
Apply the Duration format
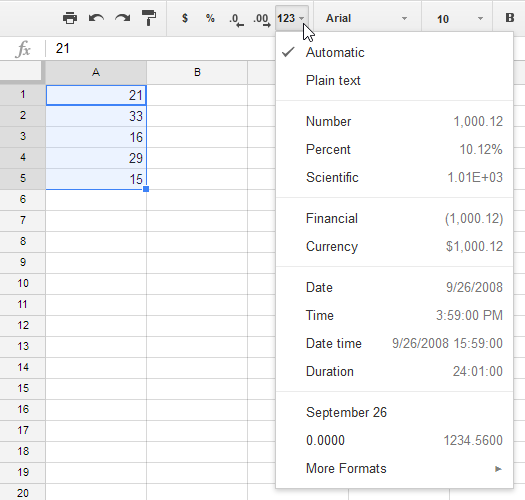(x=394, y=371)
